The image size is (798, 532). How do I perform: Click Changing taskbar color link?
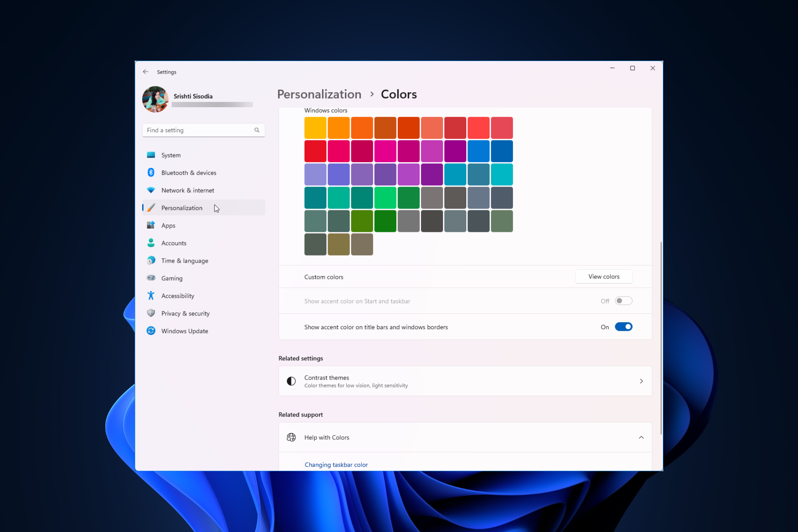335,464
